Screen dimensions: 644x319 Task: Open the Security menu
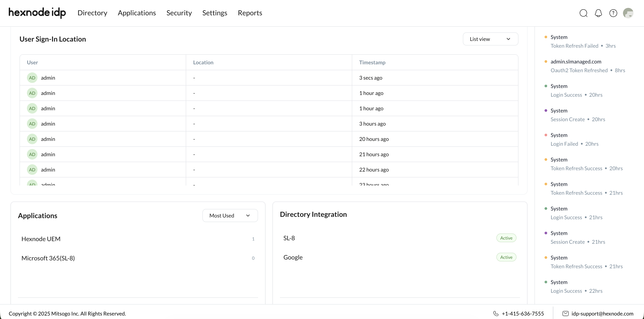(179, 13)
